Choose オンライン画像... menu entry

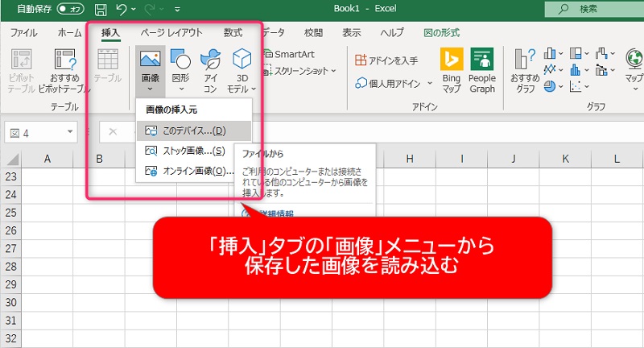(193, 171)
